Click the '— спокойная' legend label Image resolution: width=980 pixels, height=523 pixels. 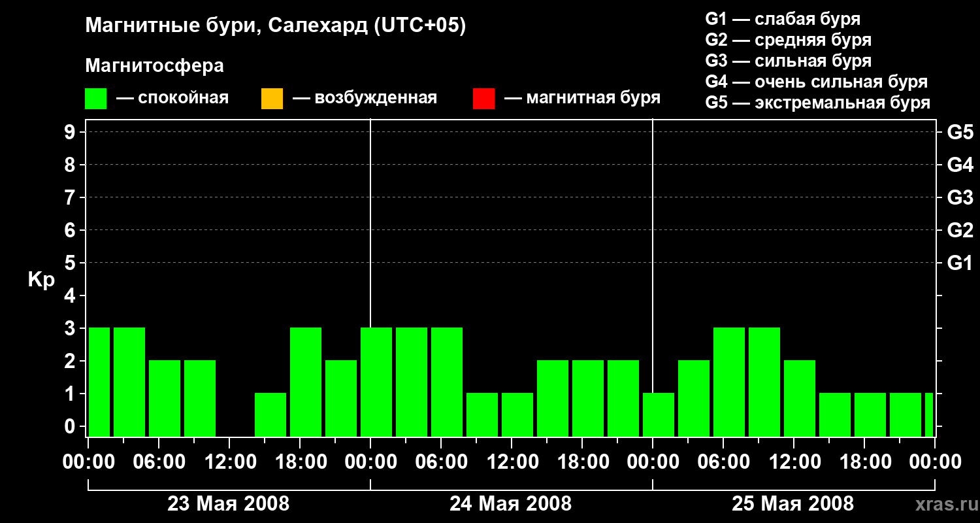coord(172,99)
